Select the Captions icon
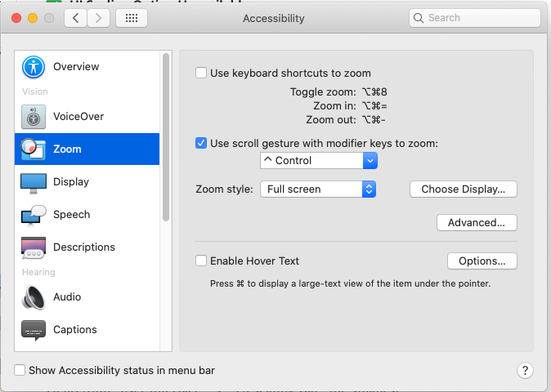Screen dimensions: 551x392 coord(34,330)
